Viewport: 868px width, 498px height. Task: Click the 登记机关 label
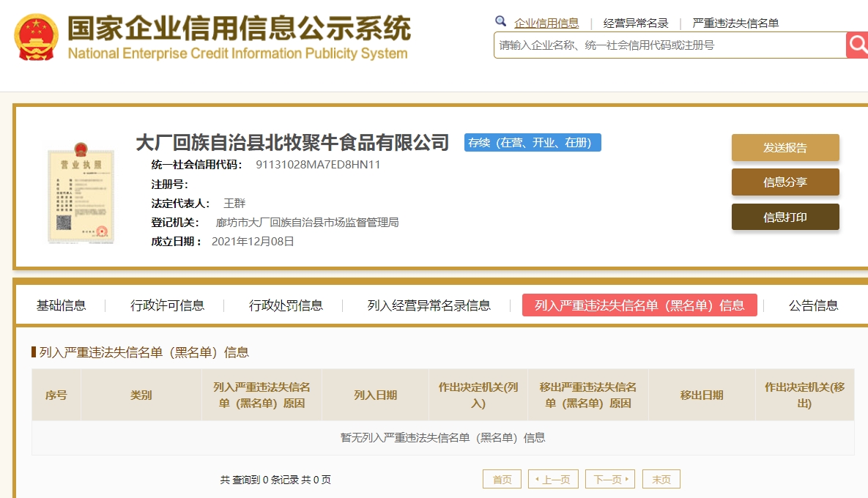(x=175, y=223)
